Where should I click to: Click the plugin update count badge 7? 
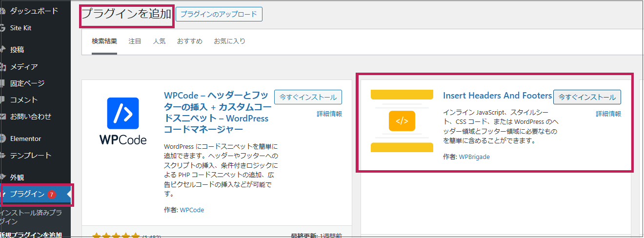(x=52, y=195)
